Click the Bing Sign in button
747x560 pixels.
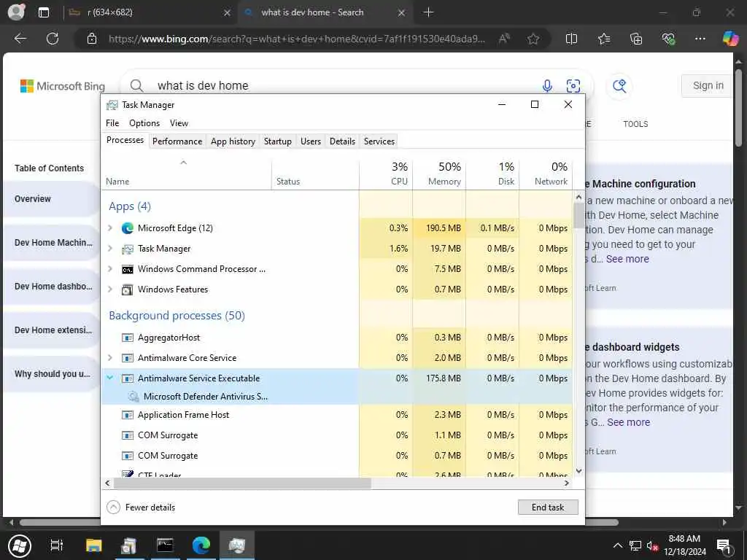708,86
